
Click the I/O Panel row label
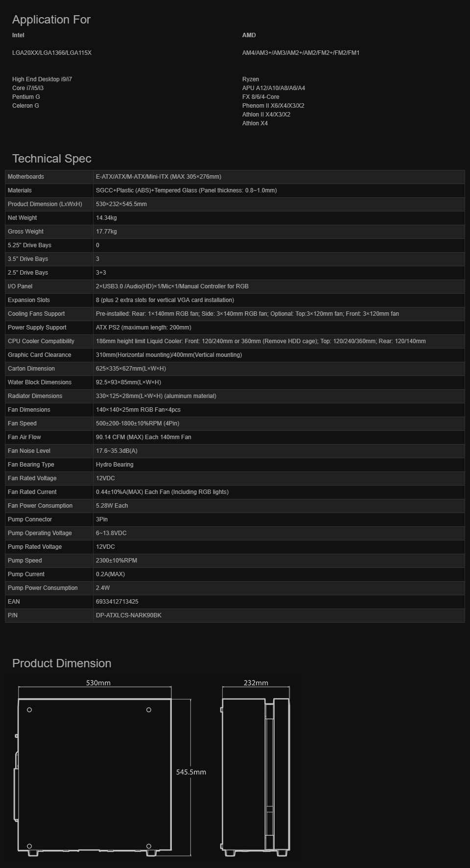pyautogui.click(x=20, y=286)
